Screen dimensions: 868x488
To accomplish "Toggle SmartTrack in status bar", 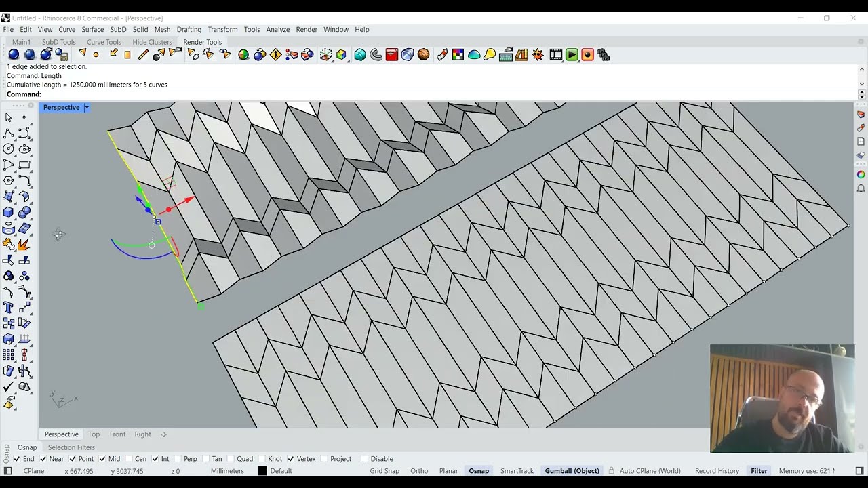I will (517, 471).
